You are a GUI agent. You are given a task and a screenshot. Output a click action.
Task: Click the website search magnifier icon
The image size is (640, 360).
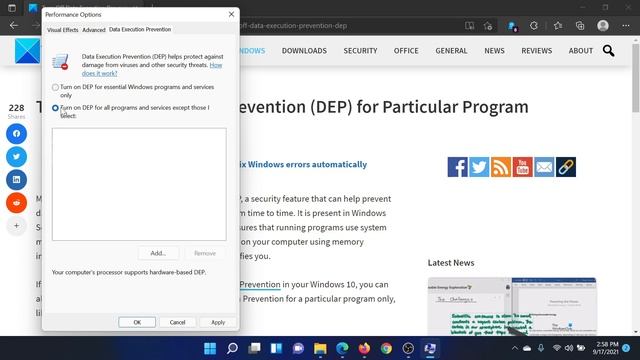coord(608,51)
